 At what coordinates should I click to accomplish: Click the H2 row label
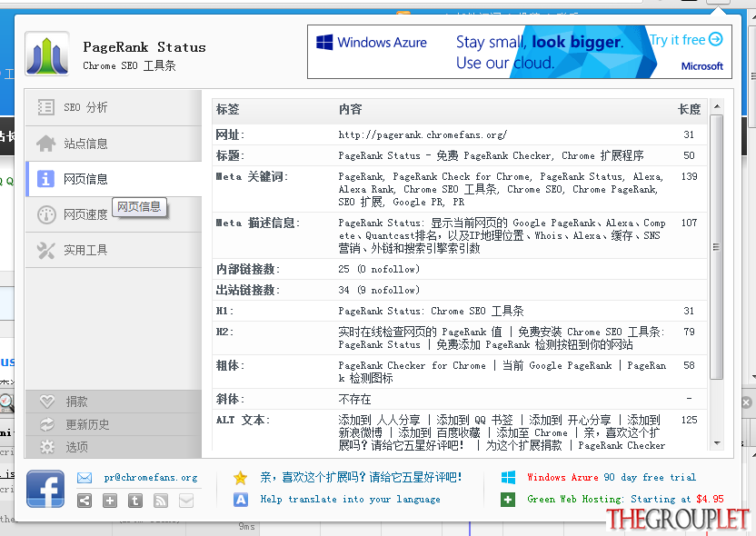(224, 332)
